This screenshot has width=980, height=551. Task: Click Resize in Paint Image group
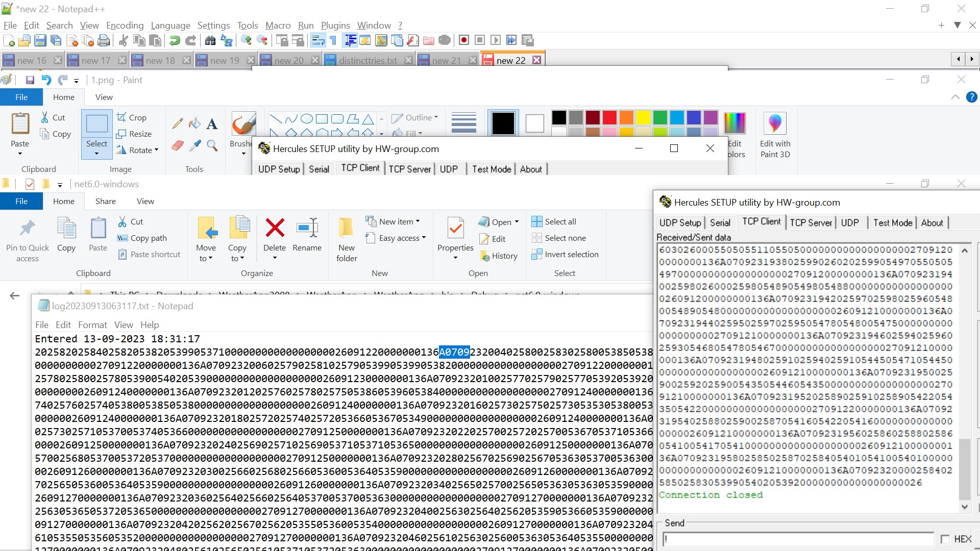(x=134, y=134)
